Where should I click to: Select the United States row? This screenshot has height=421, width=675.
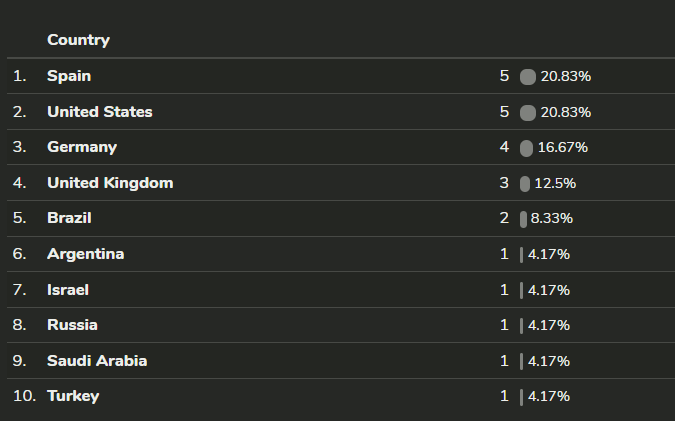click(99, 112)
